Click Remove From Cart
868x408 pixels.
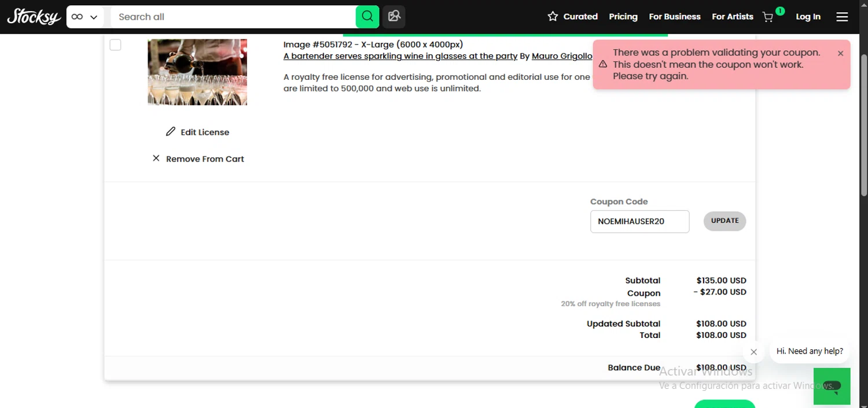[198, 159]
